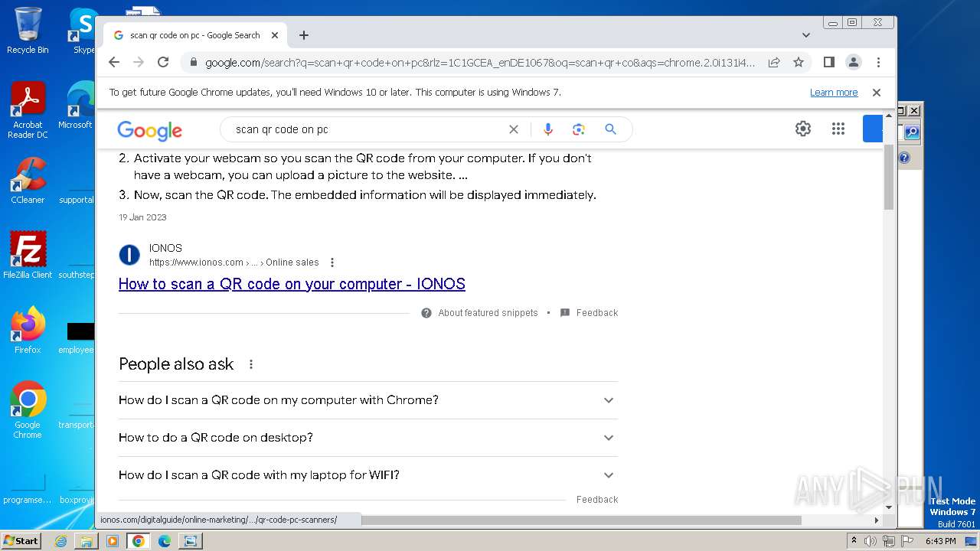
Task: Clear the search box with the X icon
Action: [x=514, y=129]
